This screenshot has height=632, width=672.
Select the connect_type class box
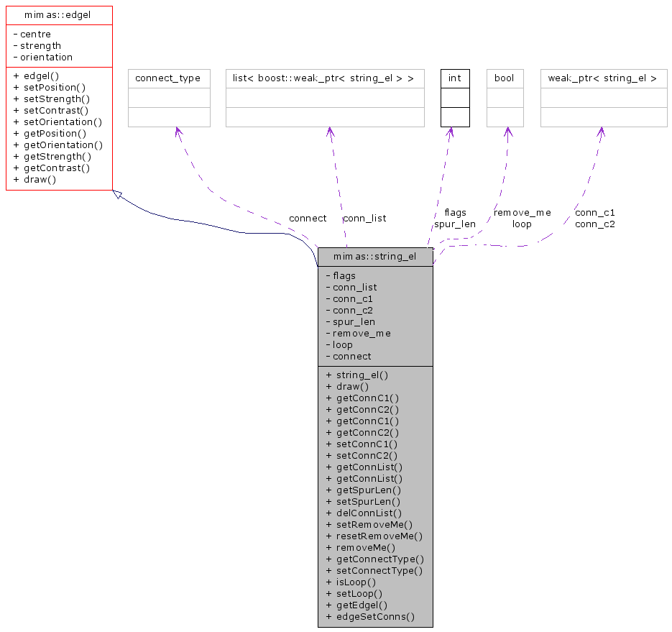tap(168, 78)
